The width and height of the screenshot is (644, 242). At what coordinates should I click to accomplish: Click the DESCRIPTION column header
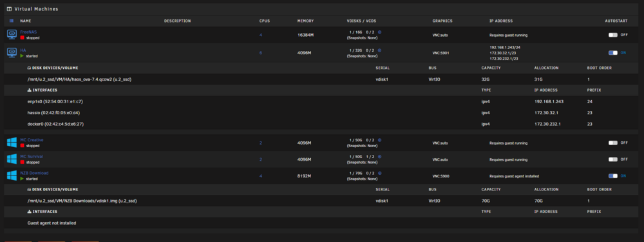pos(178,21)
